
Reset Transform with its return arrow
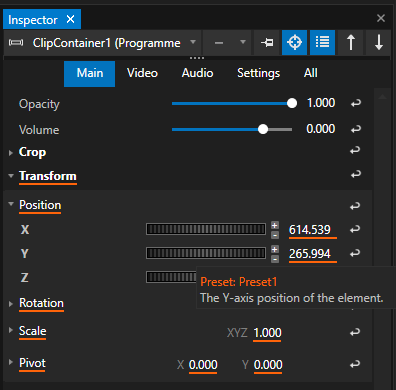point(356,174)
